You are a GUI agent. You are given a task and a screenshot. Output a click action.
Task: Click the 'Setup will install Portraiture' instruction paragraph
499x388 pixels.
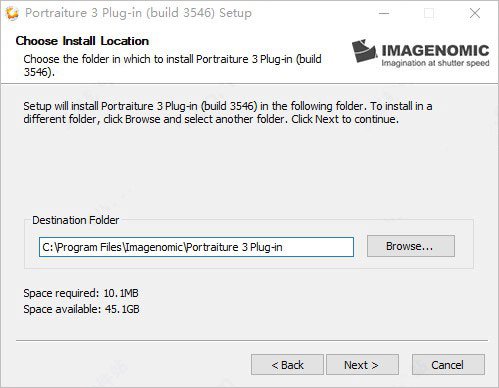coord(228,113)
